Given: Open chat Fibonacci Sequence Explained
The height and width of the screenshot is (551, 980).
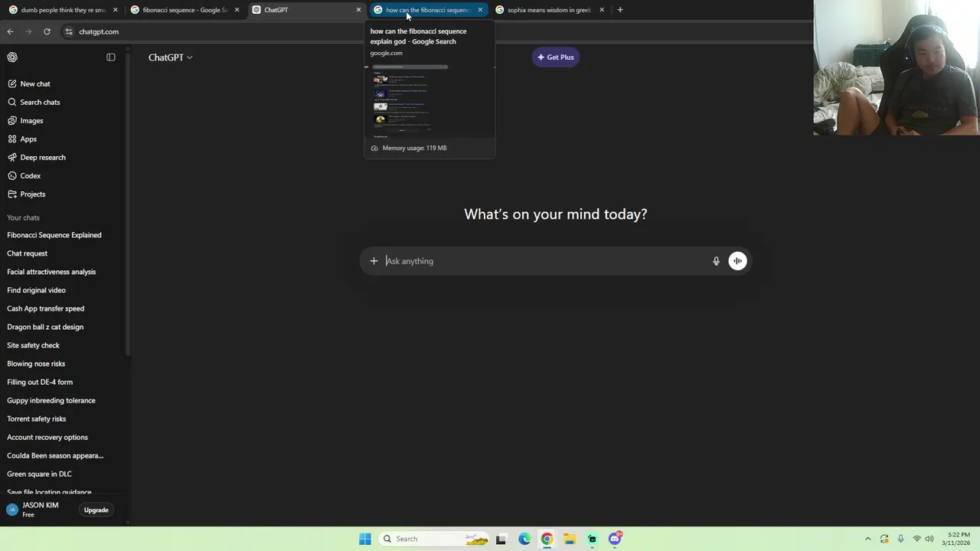Looking at the screenshot, I should coord(54,235).
